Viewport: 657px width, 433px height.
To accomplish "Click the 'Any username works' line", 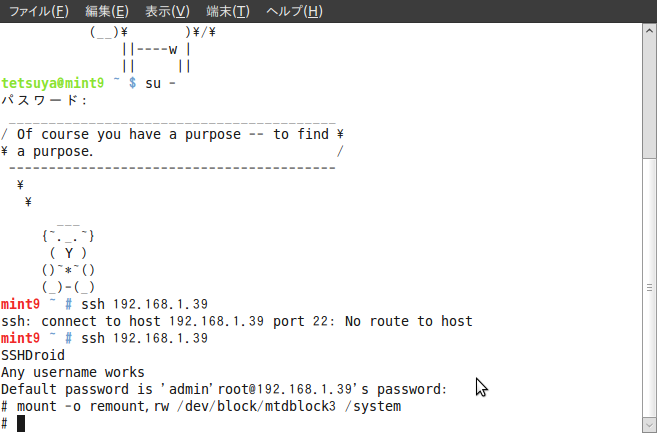I will coord(73,372).
